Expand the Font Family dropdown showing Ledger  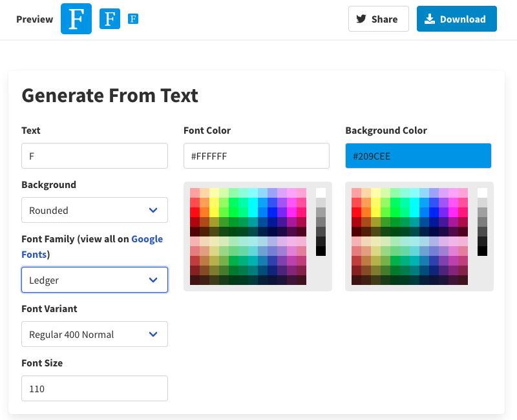point(94,280)
